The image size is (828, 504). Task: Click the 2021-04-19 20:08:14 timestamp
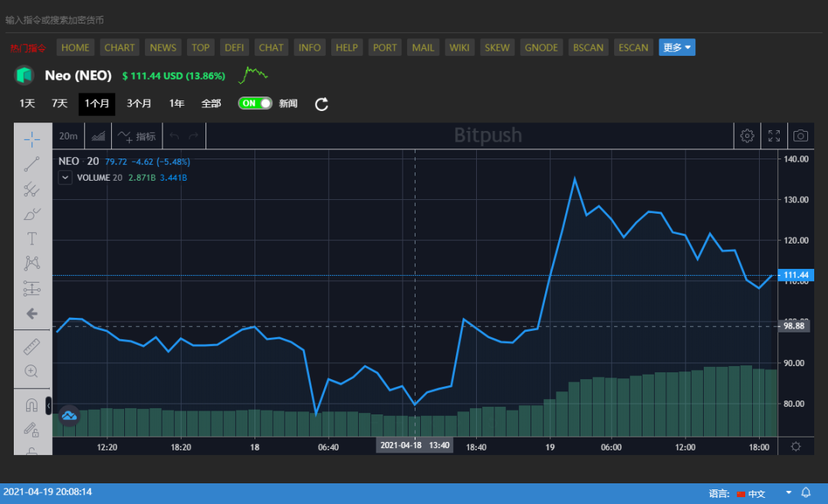(x=48, y=492)
